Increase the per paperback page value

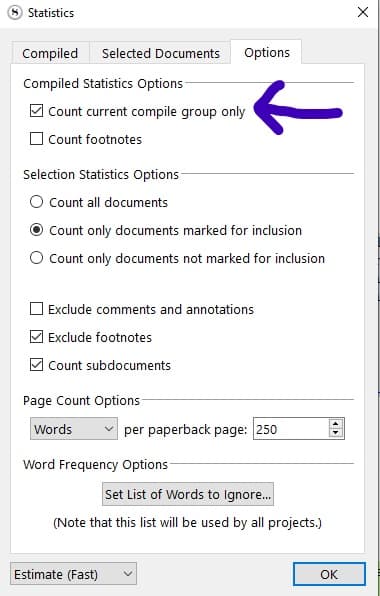pyautogui.click(x=336, y=423)
